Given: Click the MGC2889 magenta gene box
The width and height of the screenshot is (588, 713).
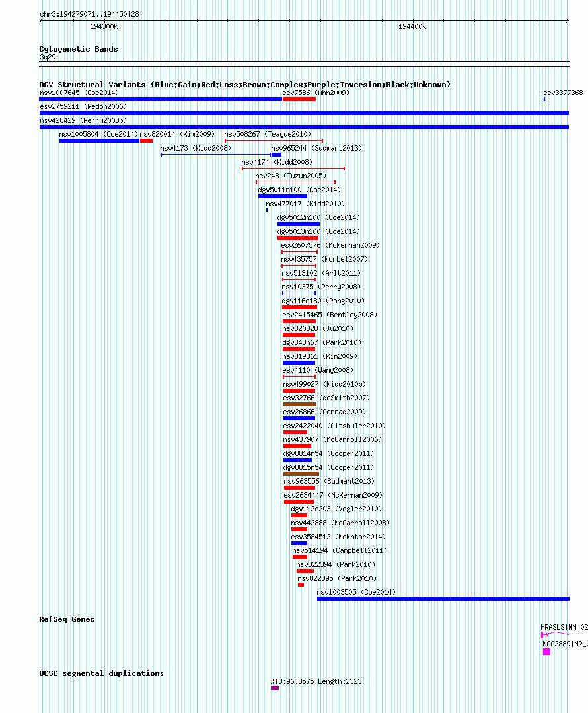Looking at the screenshot, I should click(x=546, y=652).
